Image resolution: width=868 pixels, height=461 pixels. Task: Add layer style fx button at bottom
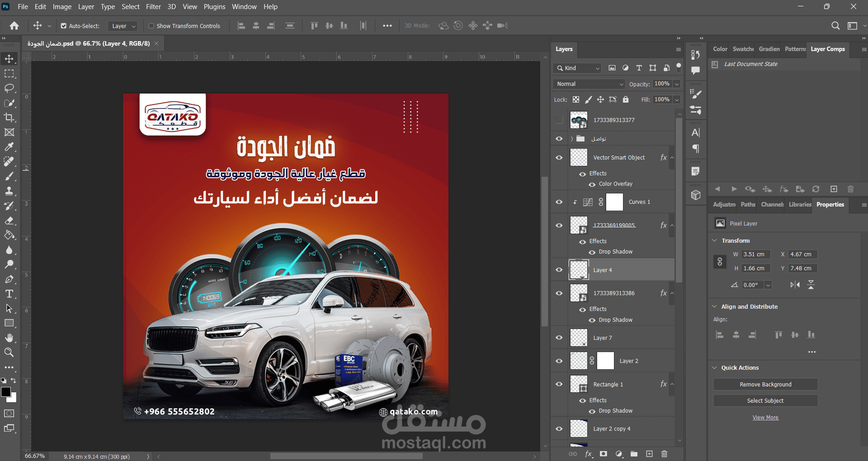click(x=589, y=454)
